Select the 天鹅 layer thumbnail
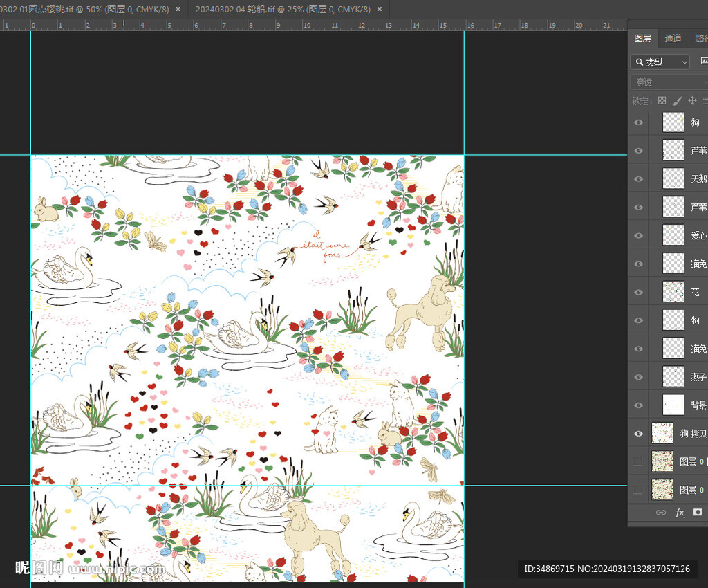Viewport: 708px width, 588px height. [x=673, y=179]
